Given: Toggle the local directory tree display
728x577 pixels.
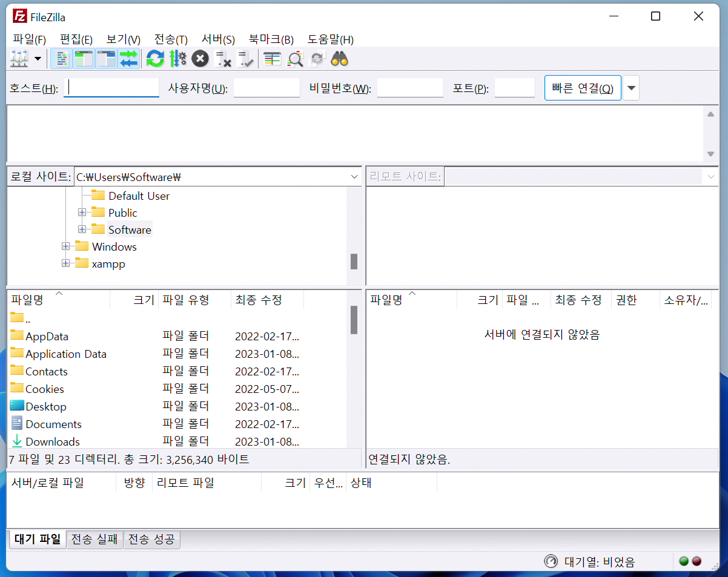Looking at the screenshot, I should coord(84,59).
